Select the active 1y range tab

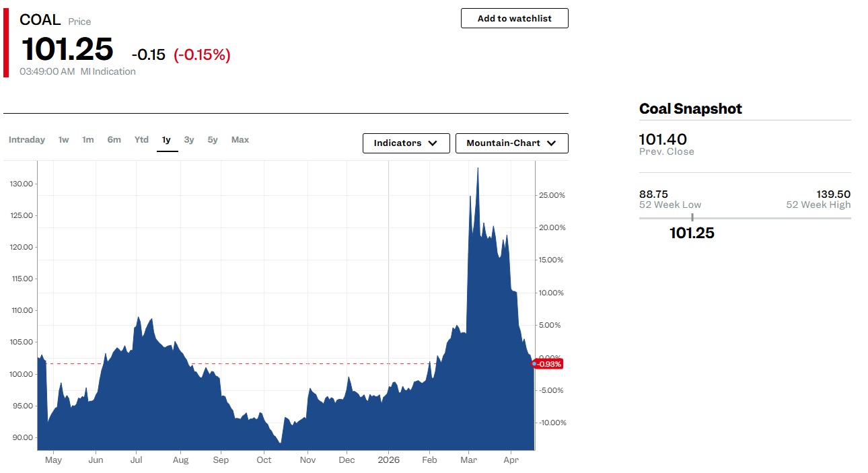pyautogui.click(x=166, y=140)
